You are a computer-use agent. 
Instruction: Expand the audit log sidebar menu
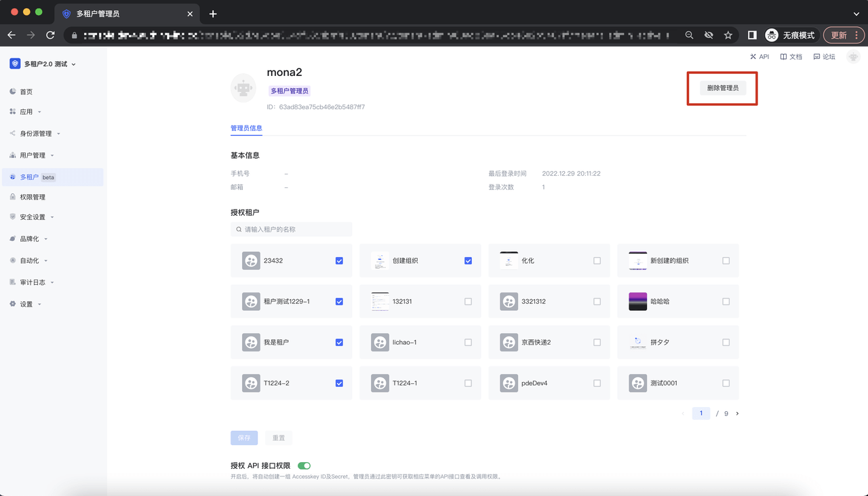(x=33, y=282)
